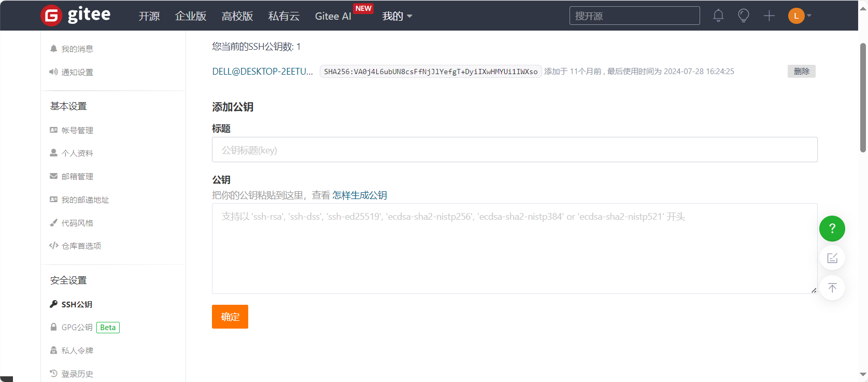This screenshot has width=868, height=382.
Task: Open Gitee AI in navigation bar
Action: click(x=333, y=16)
